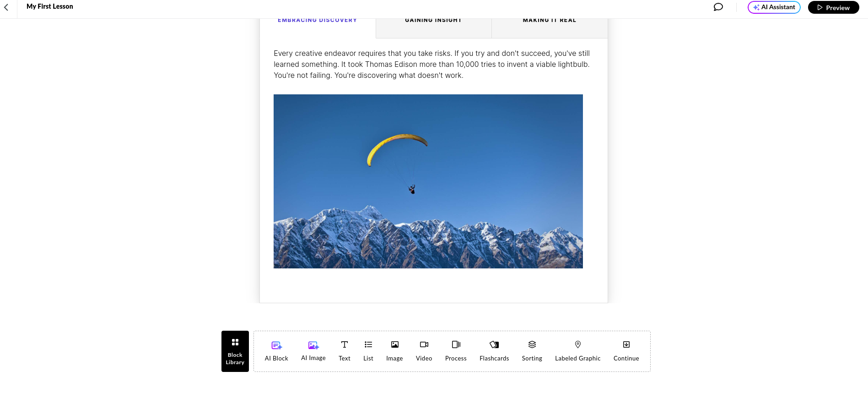Viewport: 868px width, 404px height.
Task: Add an AI Image block
Action: [x=313, y=351]
